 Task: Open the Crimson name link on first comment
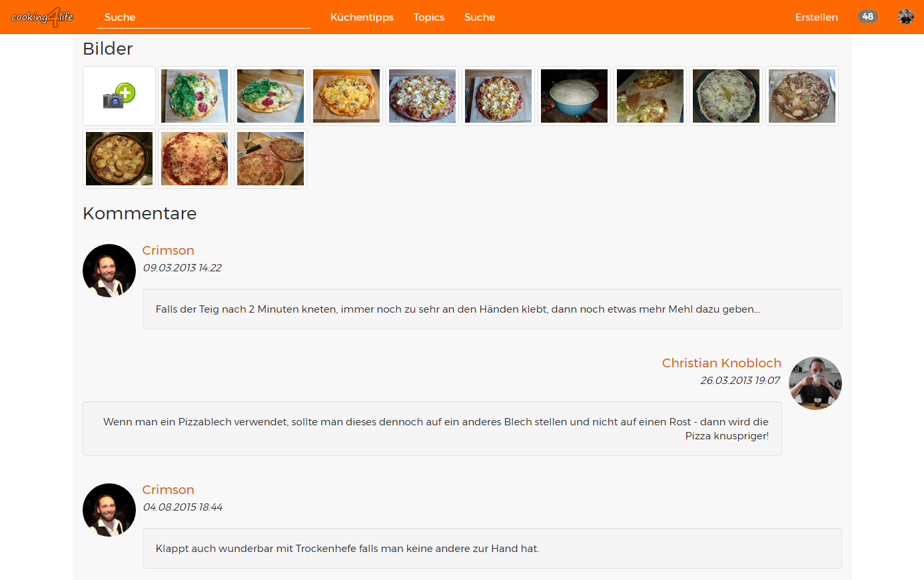point(168,250)
